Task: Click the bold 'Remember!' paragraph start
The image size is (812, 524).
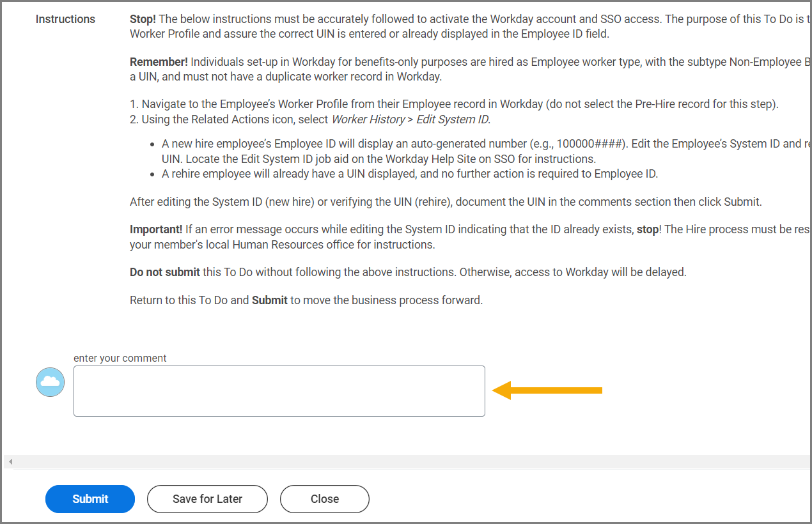Action: [x=159, y=62]
